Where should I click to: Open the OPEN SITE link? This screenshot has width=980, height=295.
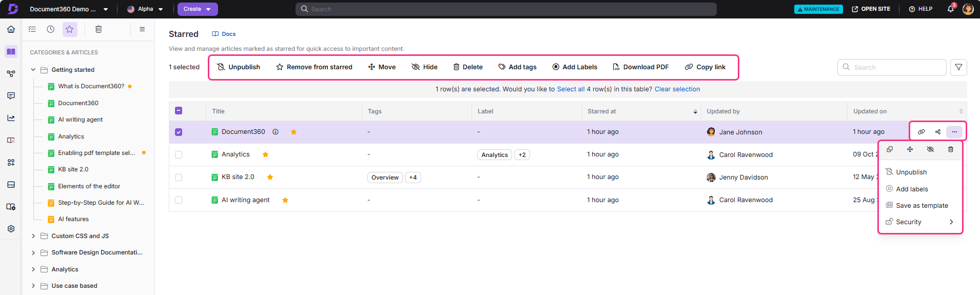pos(871,9)
